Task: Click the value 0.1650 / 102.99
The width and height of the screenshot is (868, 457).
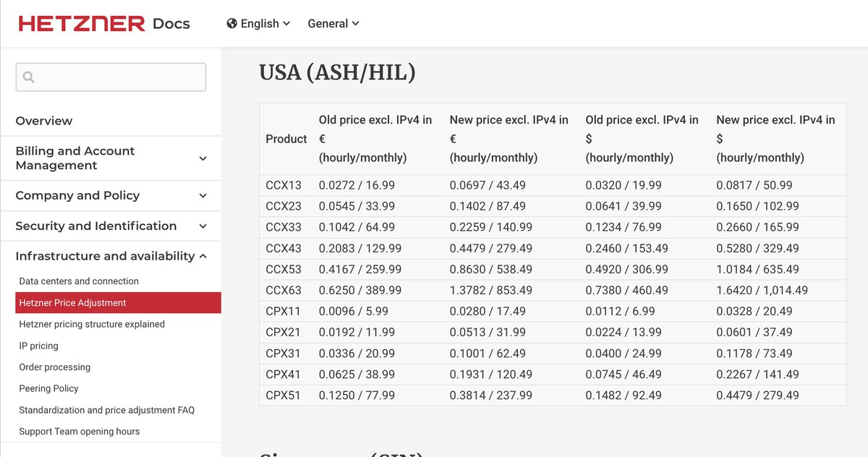Action: coord(757,206)
